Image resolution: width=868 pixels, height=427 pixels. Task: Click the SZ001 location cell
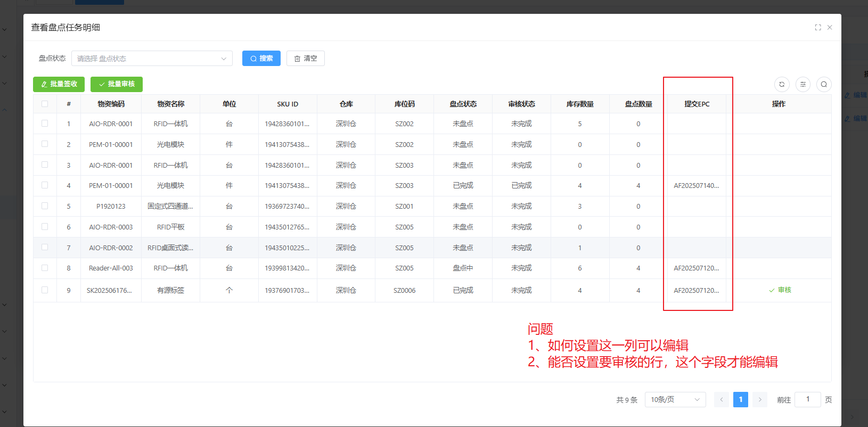405,207
